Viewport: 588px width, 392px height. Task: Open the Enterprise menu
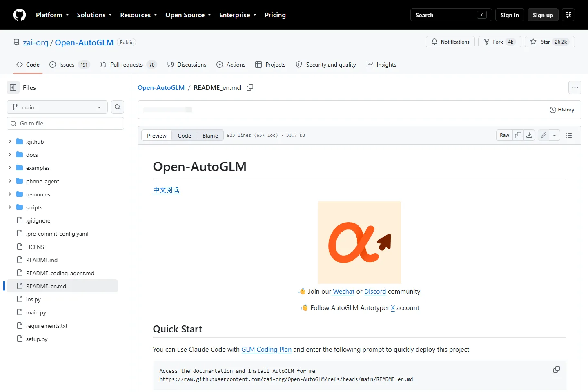238,15
